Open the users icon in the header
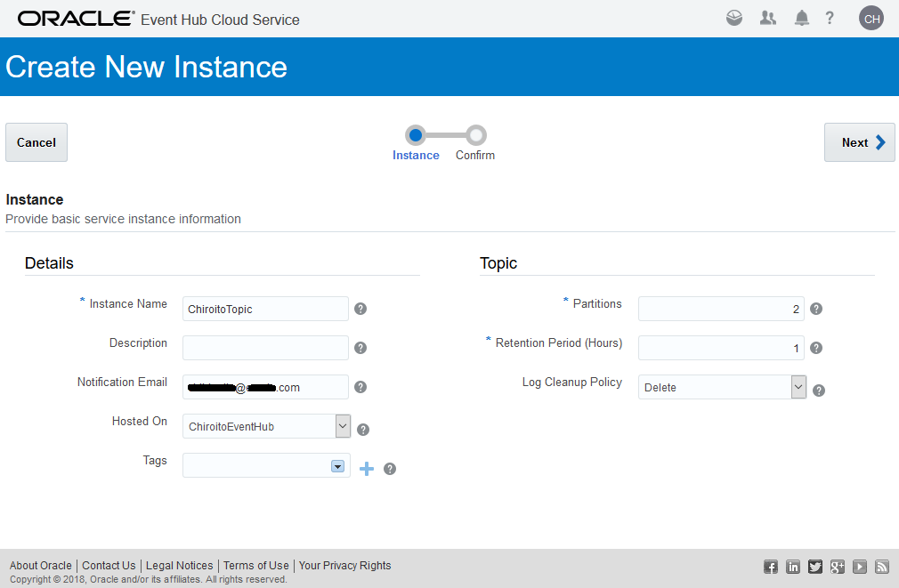This screenshot has width=899, height=588. 767,18
